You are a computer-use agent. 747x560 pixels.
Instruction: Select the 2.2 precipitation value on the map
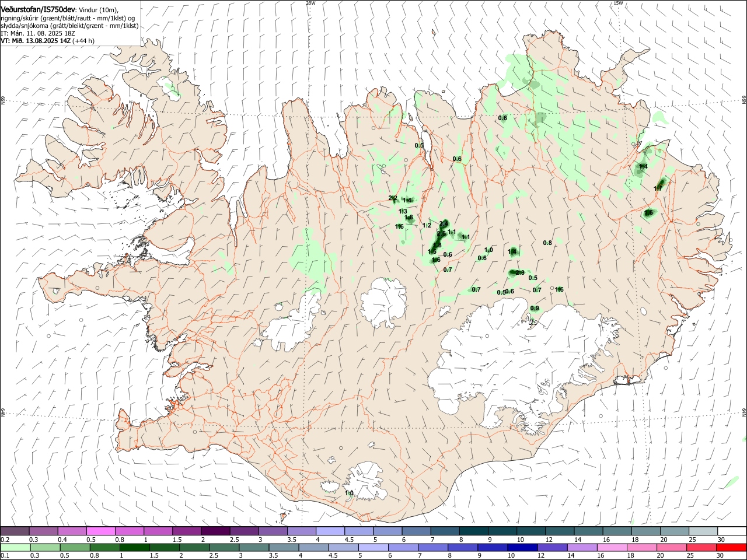coord(393,198)
